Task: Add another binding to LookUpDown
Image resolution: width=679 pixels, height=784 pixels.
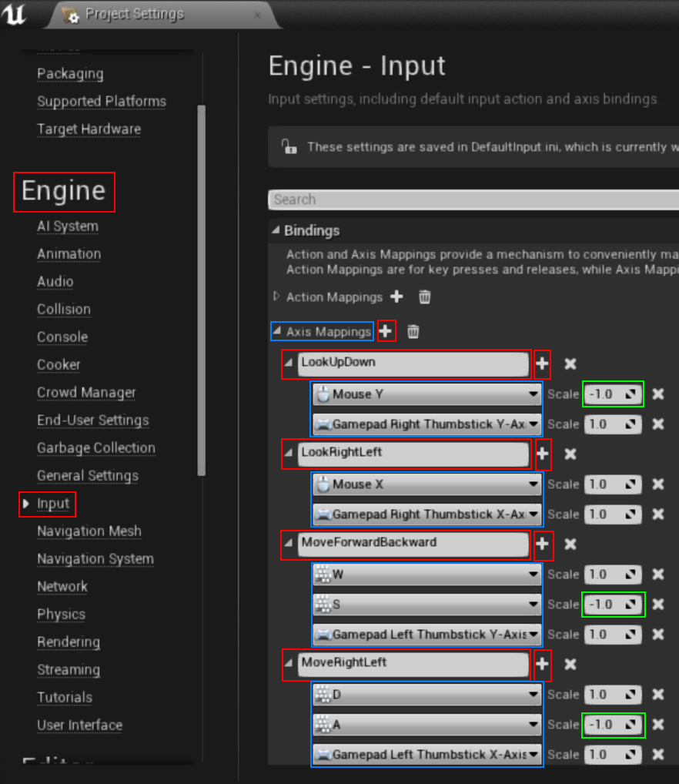Action: pos(542,364)
